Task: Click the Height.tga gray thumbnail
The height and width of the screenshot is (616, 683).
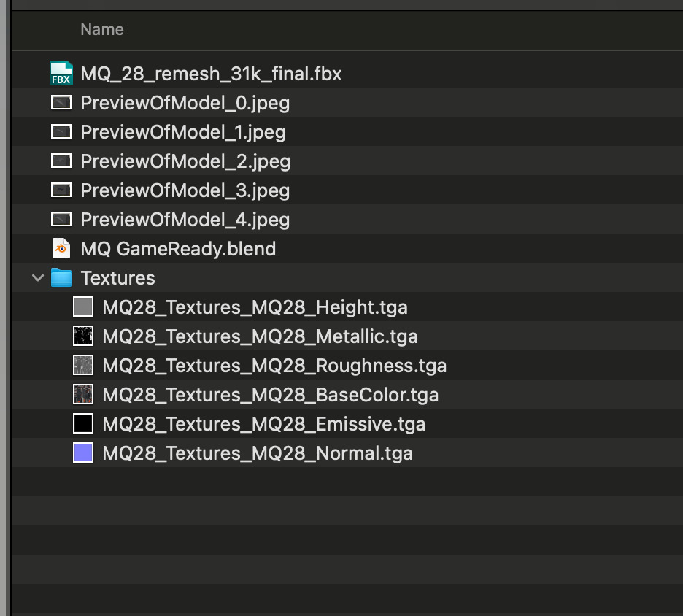Action: pos(83,307)
